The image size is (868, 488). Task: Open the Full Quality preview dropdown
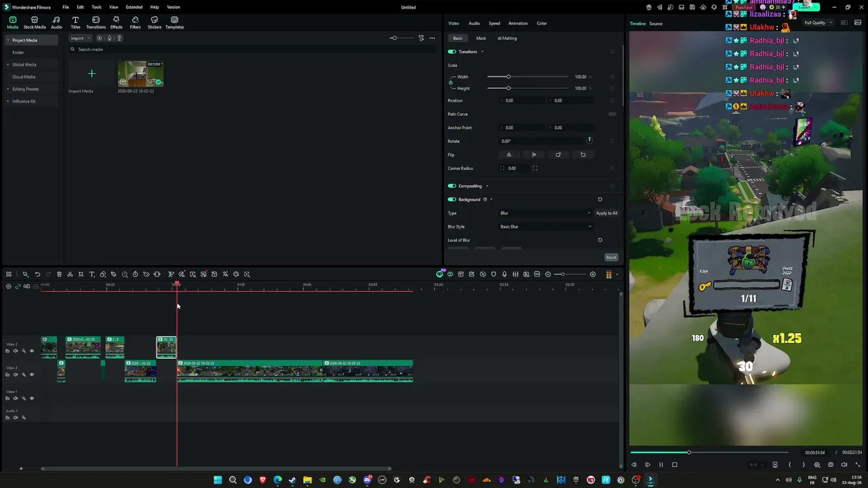(x=817, y=23)
